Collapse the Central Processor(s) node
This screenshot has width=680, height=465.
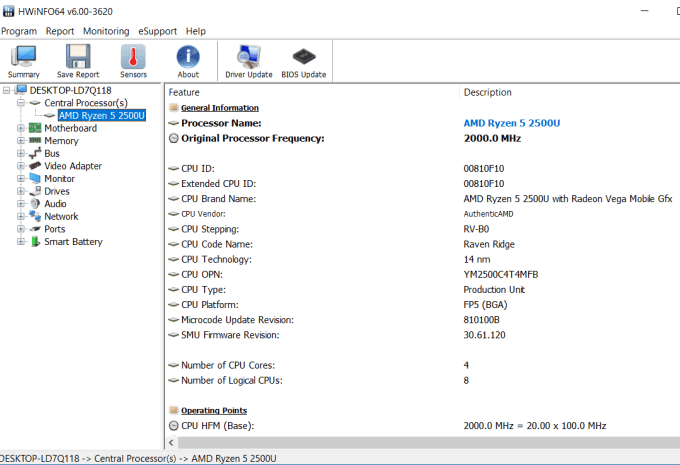click(20, 103)
